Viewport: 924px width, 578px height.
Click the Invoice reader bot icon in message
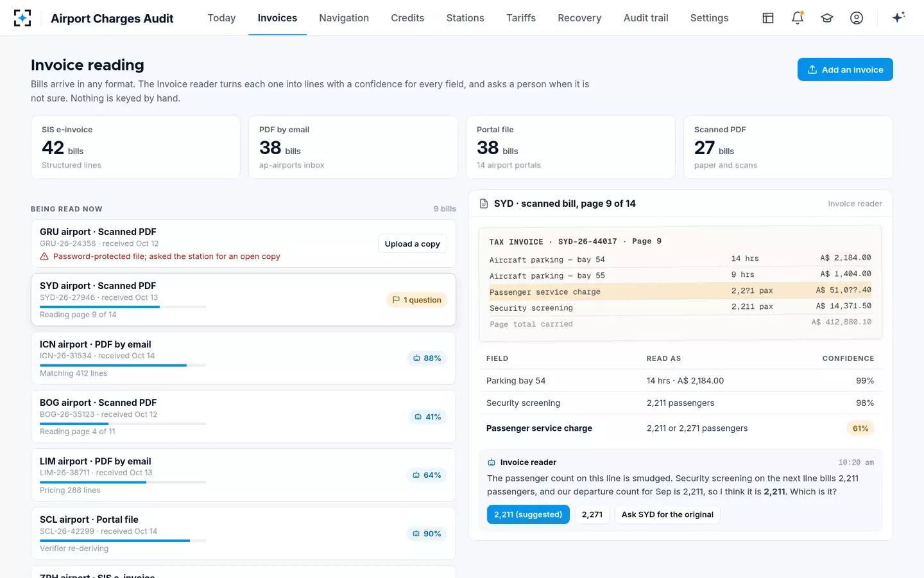492,462
